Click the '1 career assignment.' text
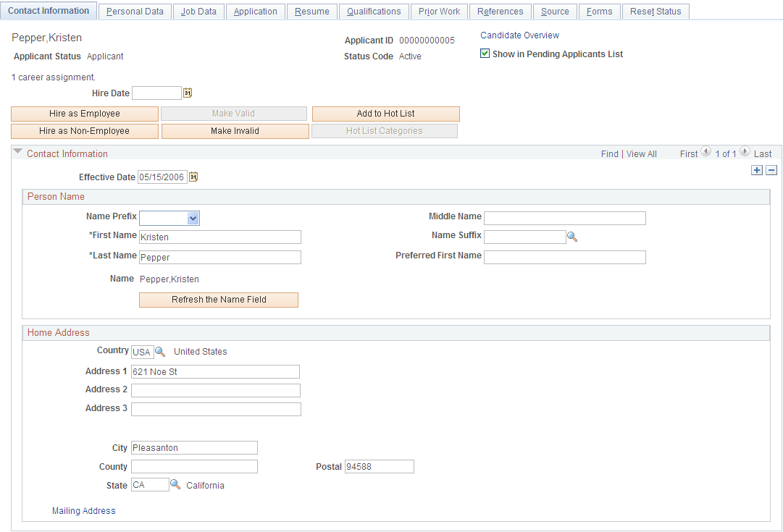 pos(54,77)
